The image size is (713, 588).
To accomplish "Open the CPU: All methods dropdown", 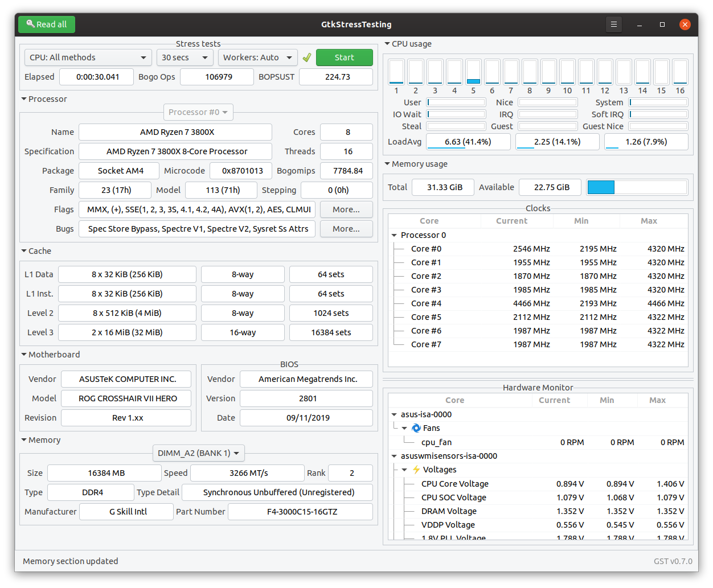I will (x=88, y=57).
